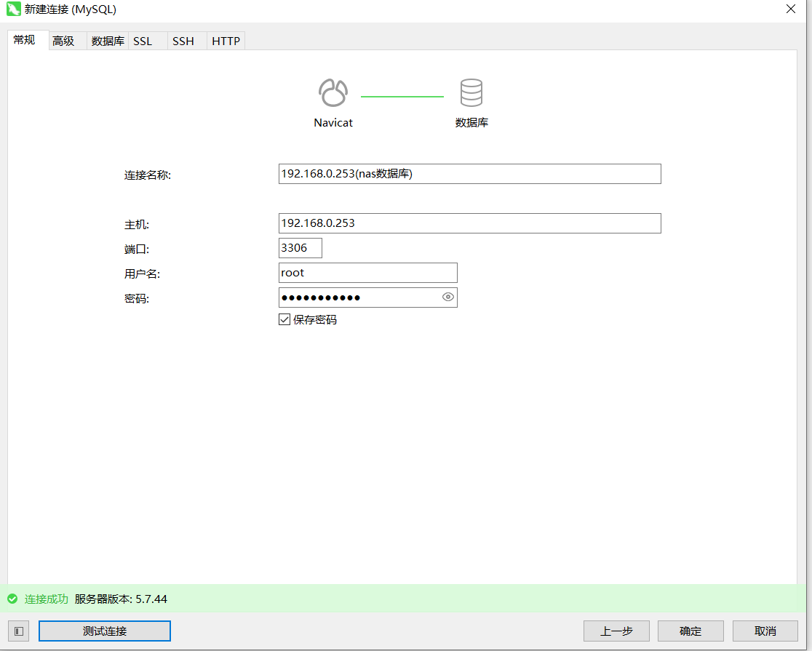This screenshot has width=812, height=651.
Task: Click the database cylinder icon
Action: [x=471, y=92]
